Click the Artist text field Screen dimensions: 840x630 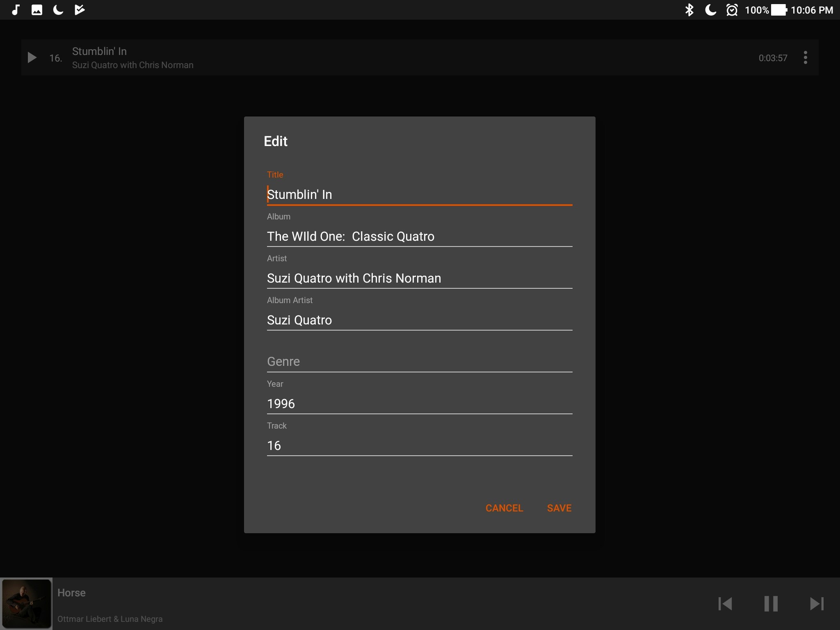click(x=418, y=278)
